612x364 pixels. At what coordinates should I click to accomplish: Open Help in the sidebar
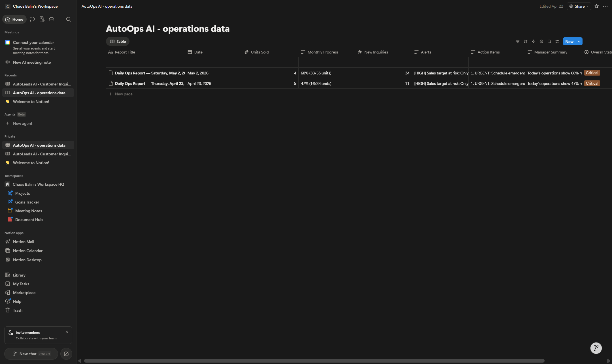point(38,301)
